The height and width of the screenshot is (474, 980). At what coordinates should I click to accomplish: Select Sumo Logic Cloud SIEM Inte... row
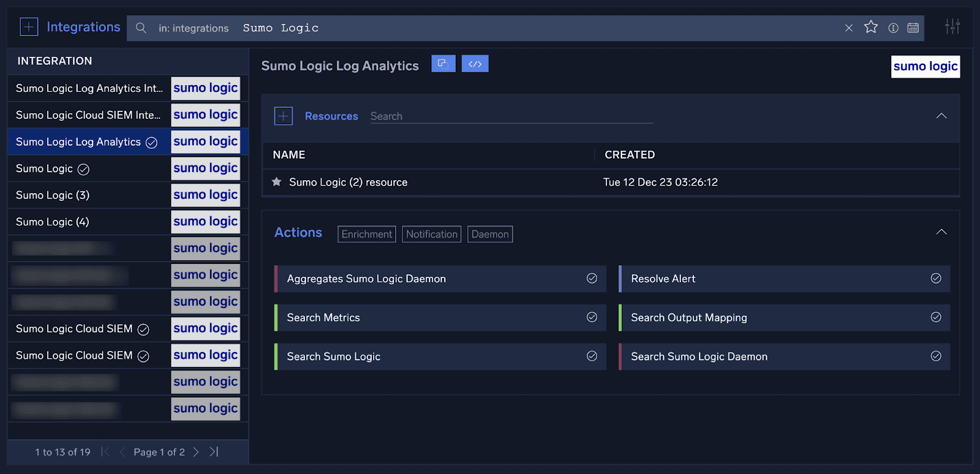pyautogui.click(x=128, y=115)
